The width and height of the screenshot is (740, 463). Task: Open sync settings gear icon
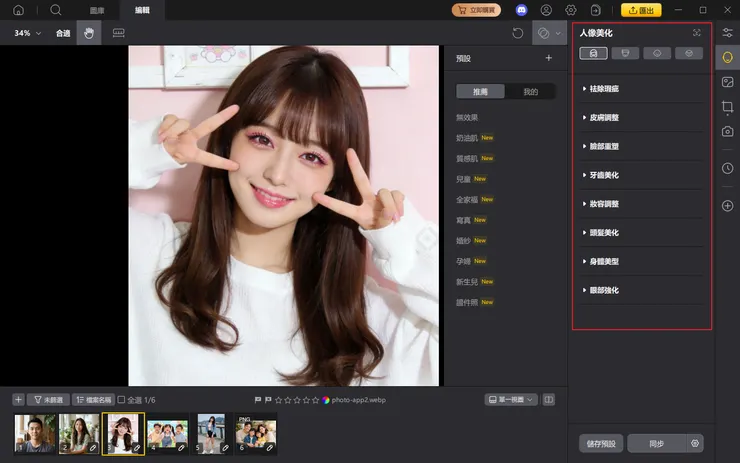tap(695, 444)
